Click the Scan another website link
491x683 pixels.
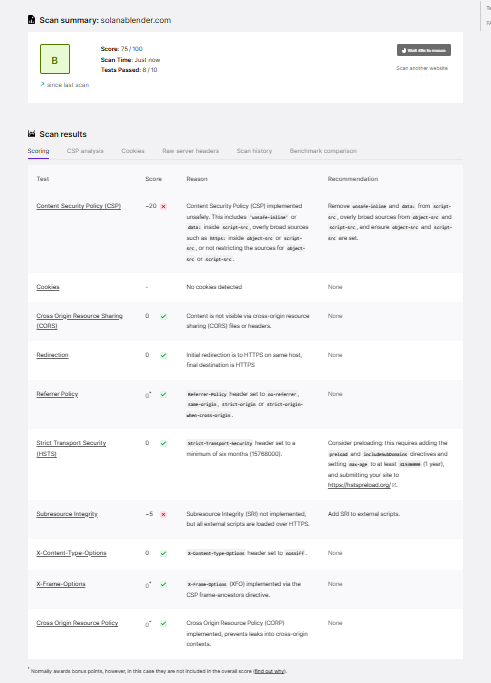[x=422, y=68]
